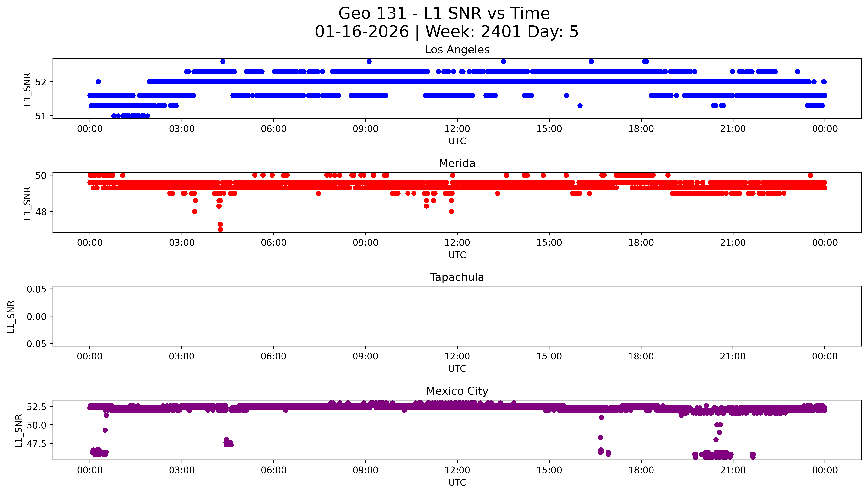Image resolution: width=868 pixels, height=494 pixels.
Task: Click the 21:00 tick label under the Mexico City plot
Action: tap(733, 470)
